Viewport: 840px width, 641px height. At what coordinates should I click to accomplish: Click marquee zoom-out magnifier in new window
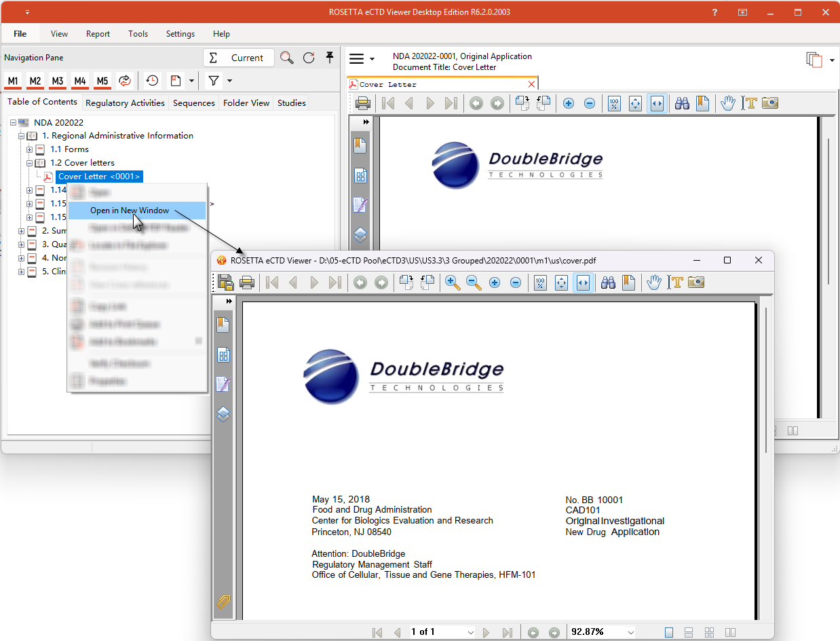(x=474, y=282)
